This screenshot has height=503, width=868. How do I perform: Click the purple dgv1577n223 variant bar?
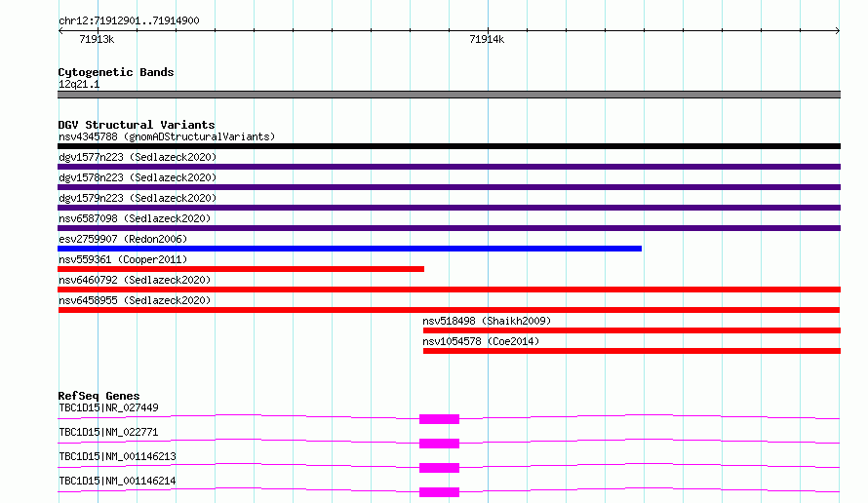coord(449,167)
